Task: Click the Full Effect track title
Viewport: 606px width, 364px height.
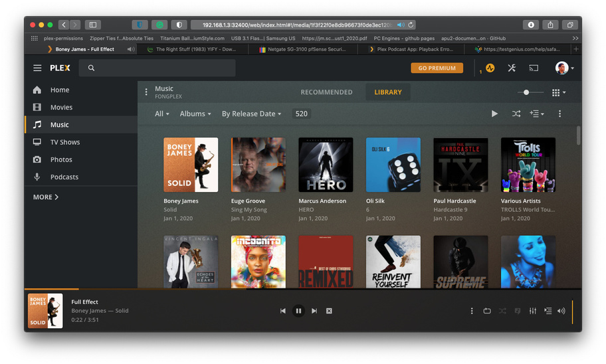Action: (84, 302)
